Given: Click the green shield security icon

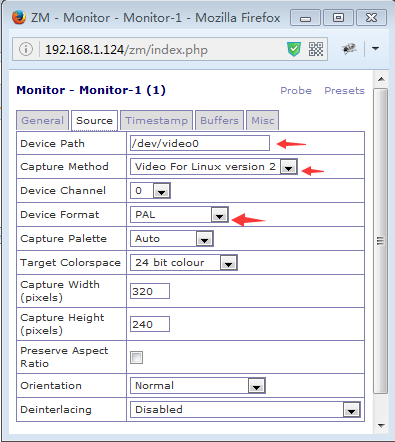Looking at the screenshot, I should [294, 49].
